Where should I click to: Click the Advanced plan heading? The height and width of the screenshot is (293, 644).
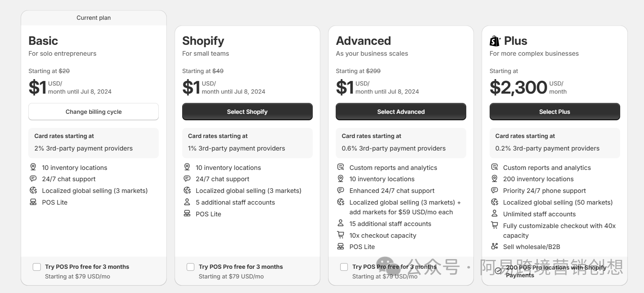coord(363,41)
